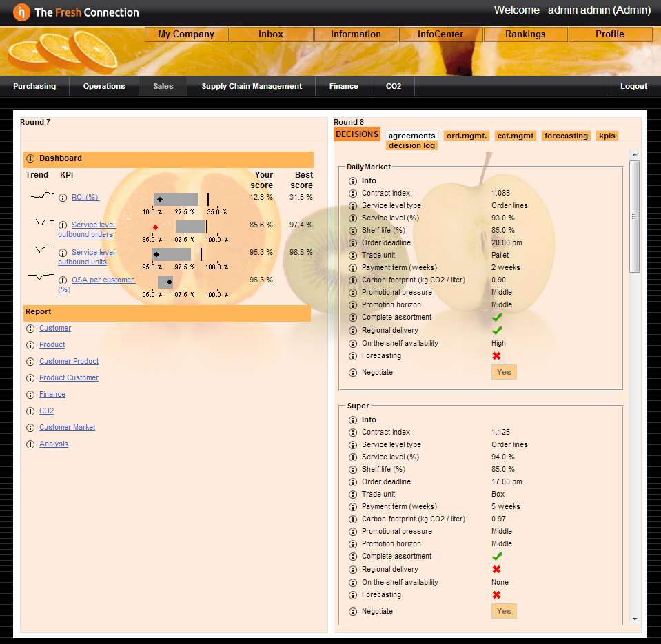Click DailyMarket Payment term info icon

353,268
